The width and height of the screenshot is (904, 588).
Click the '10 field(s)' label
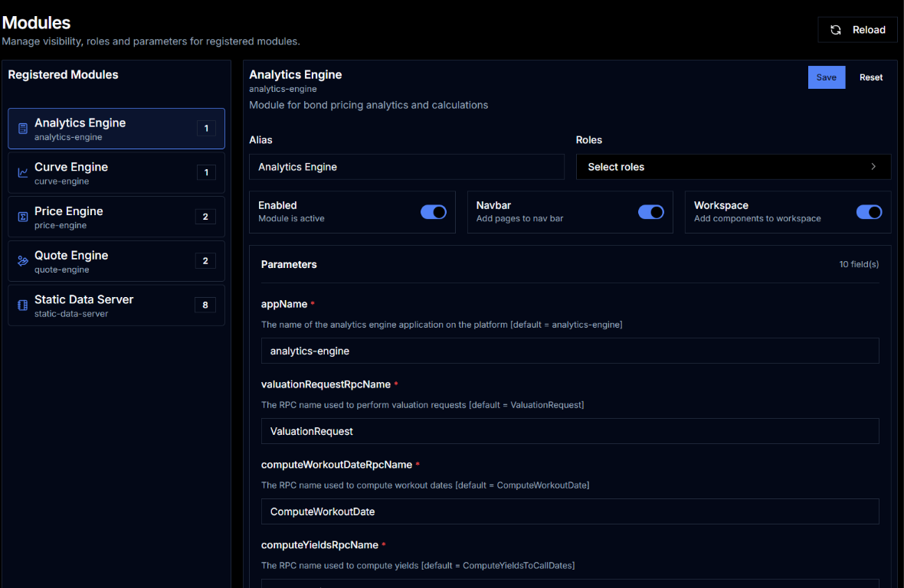(x=859, y=264)
